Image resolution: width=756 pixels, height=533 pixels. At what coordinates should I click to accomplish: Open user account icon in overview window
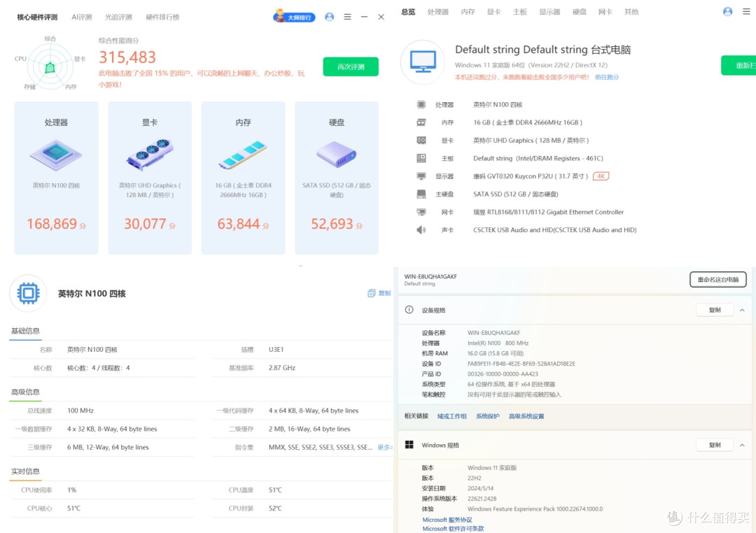pos(727,12)
